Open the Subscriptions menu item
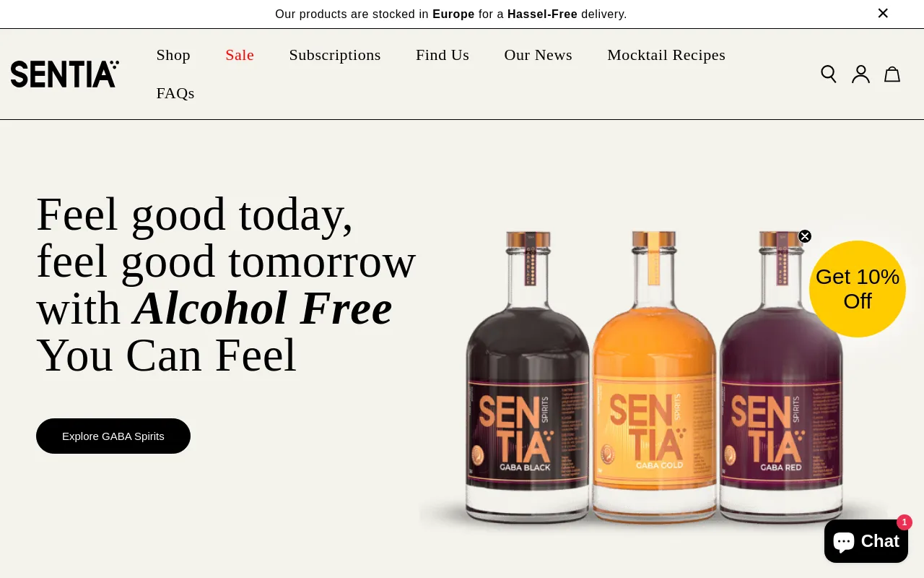 click(335, 55)
